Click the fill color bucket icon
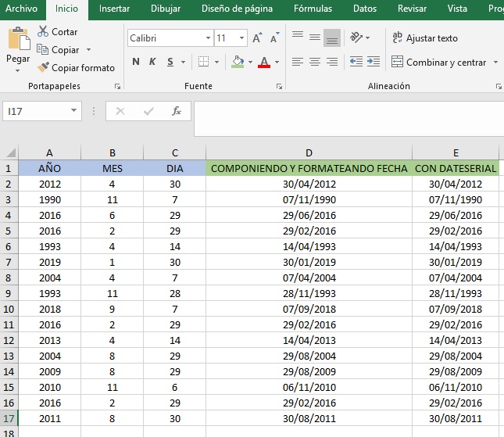Image resolution: width=504 pixels, height=437 pixels. click(238, 62)
